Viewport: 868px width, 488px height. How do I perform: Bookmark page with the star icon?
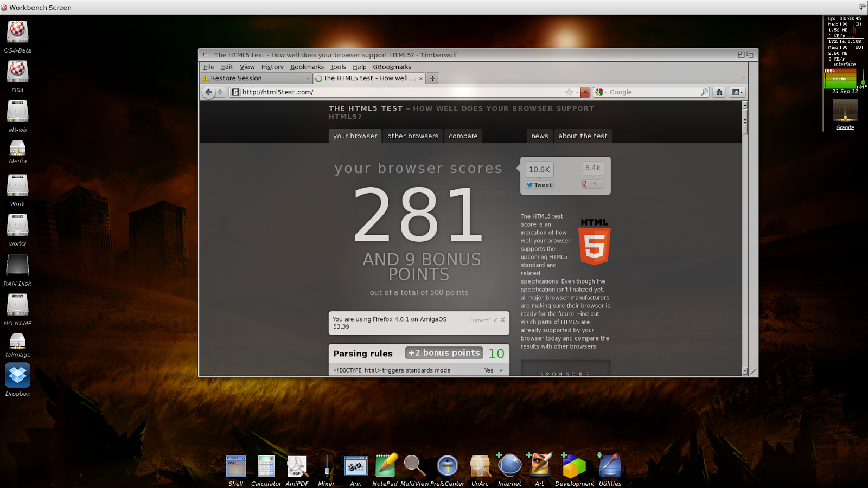tap(569, 92)
